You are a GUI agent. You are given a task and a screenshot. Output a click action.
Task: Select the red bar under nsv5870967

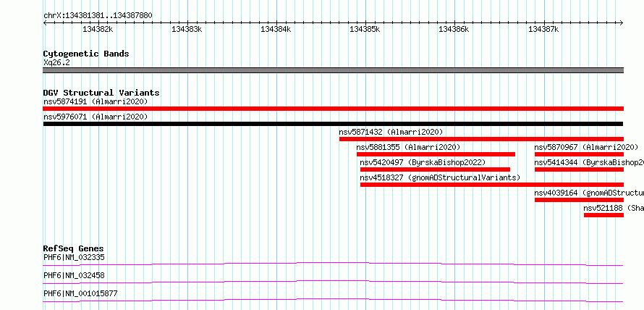pos(579,154)
